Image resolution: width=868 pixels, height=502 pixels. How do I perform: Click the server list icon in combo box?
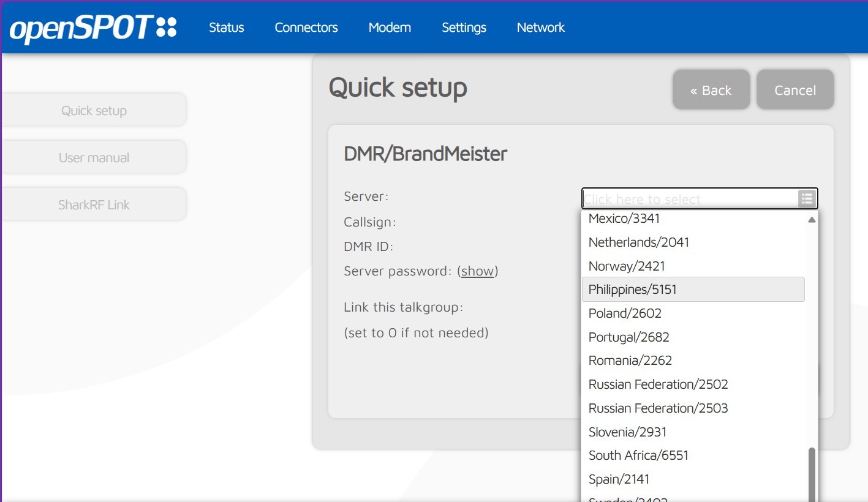(x=807, y=198)
